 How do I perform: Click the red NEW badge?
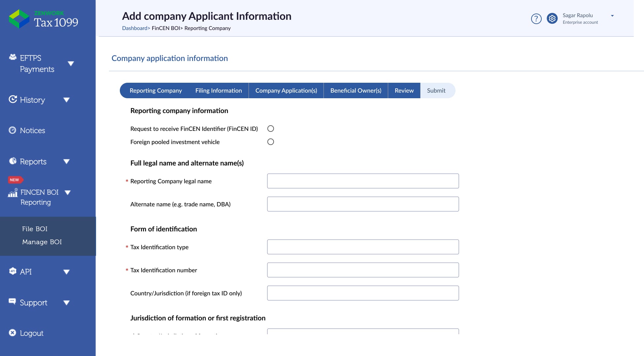point(15,180)
